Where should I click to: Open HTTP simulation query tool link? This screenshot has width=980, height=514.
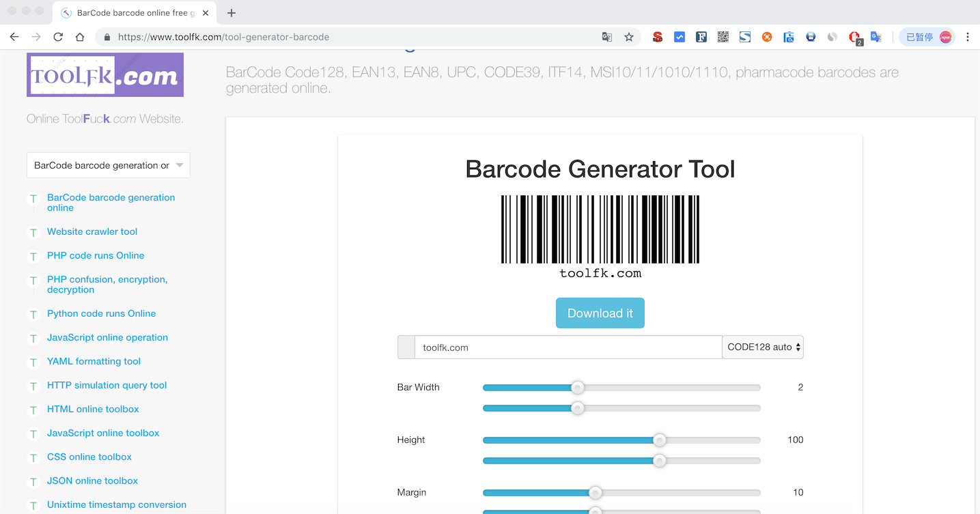pyautogui.click(x=107, y=385)
